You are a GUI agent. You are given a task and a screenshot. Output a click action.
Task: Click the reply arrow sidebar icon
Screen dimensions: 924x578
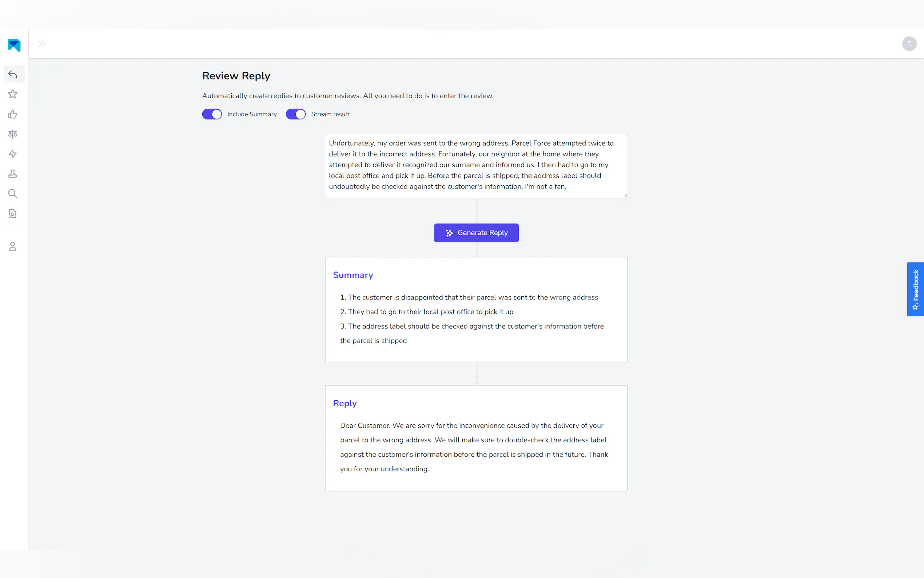coord(13,74)
